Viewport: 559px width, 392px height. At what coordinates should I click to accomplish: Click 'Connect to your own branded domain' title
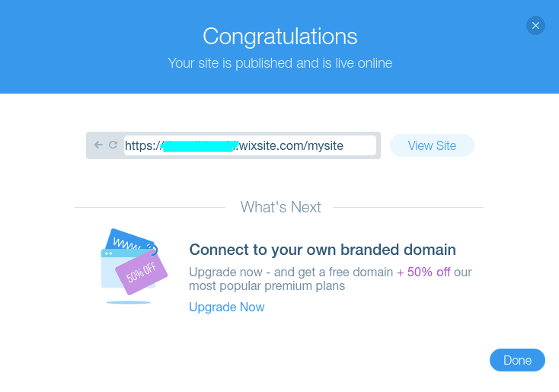pos(322,250)
